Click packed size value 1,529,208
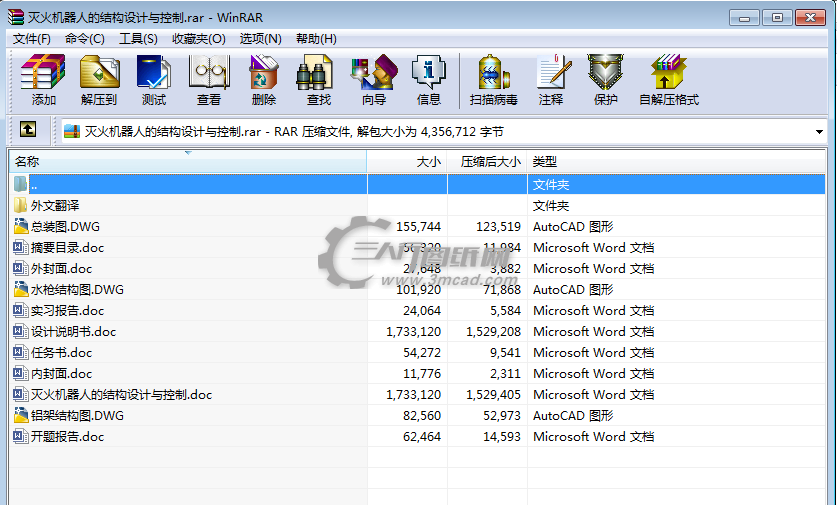The image size is (837, 505). pyautogui.click(x=493, y=332)
